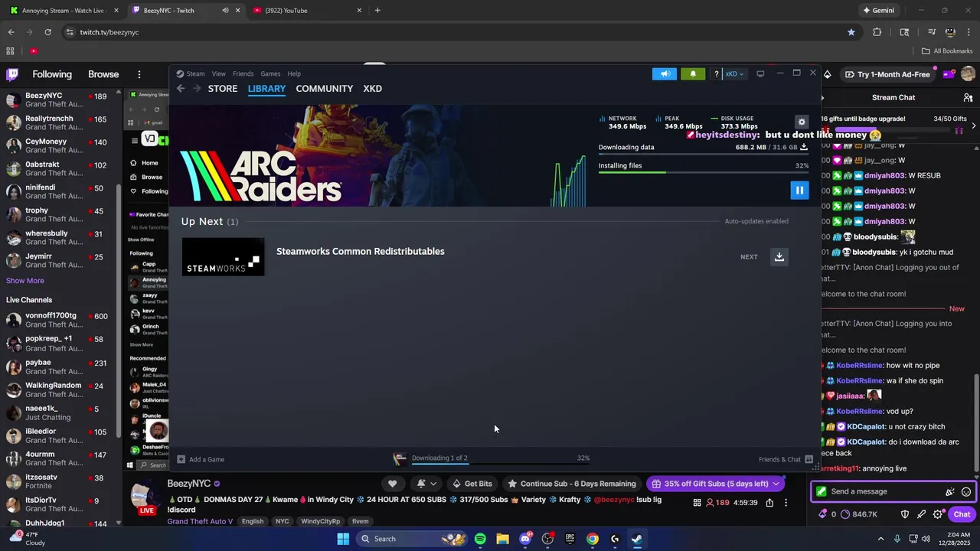Expand the xKD account dropdown
The image size is (980, 551).
click(x=734, y=73)
